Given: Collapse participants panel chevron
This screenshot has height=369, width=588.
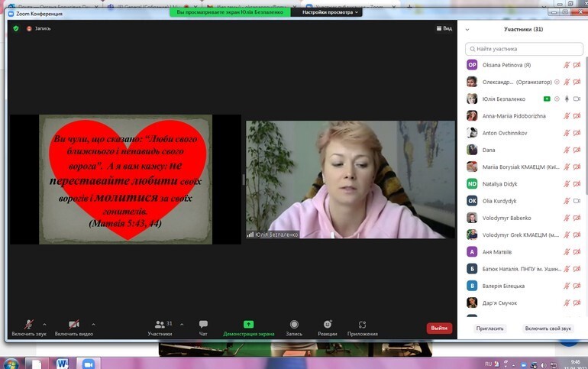Looking at the screenshot, I should [467, 29].
